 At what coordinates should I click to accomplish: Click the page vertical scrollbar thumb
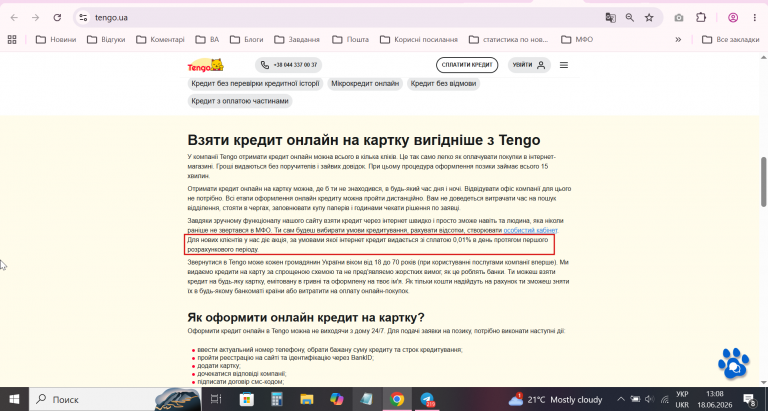[x=764, y=182]
